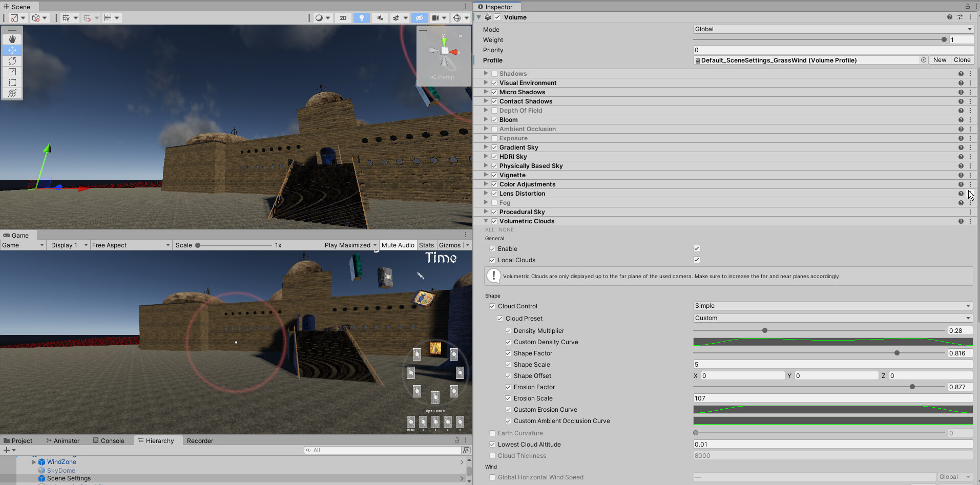Clone the current Volume Profile

[962, 60]
